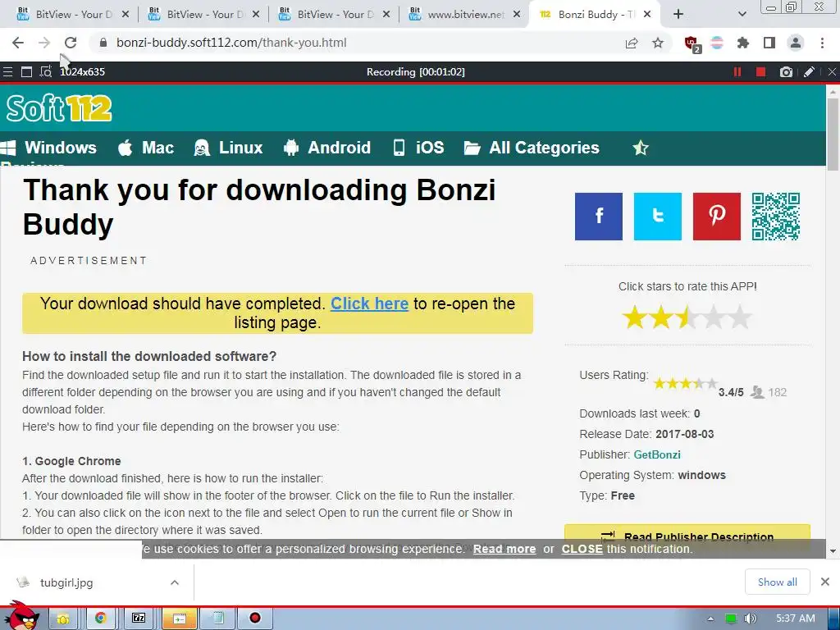Rate the app one star
The height and width of the screenshot is (630, 840).
pyautogui.click(x=634, y=317)
